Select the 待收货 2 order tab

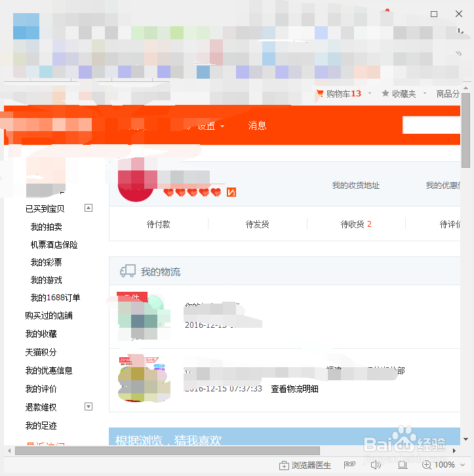pos(356,224)
